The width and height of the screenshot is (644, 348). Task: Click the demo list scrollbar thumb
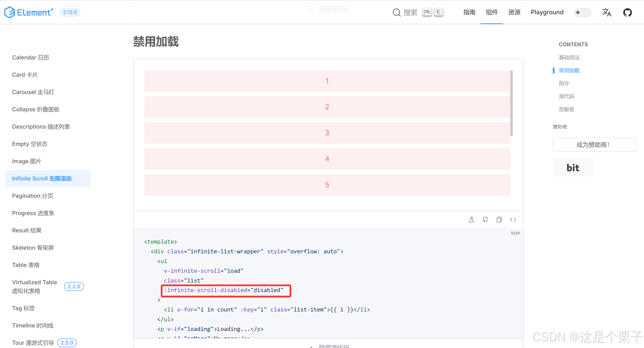point(511,103)
